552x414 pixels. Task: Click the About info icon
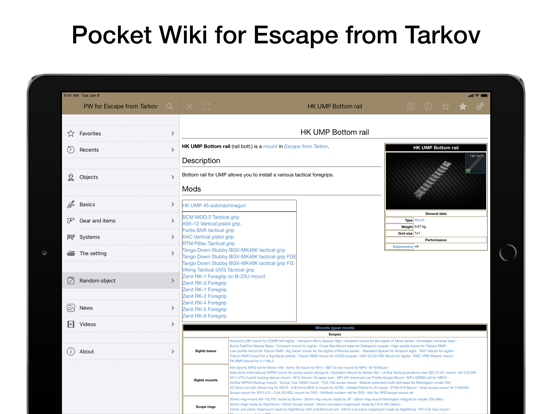pyautogui.click(x=71, y=351)
